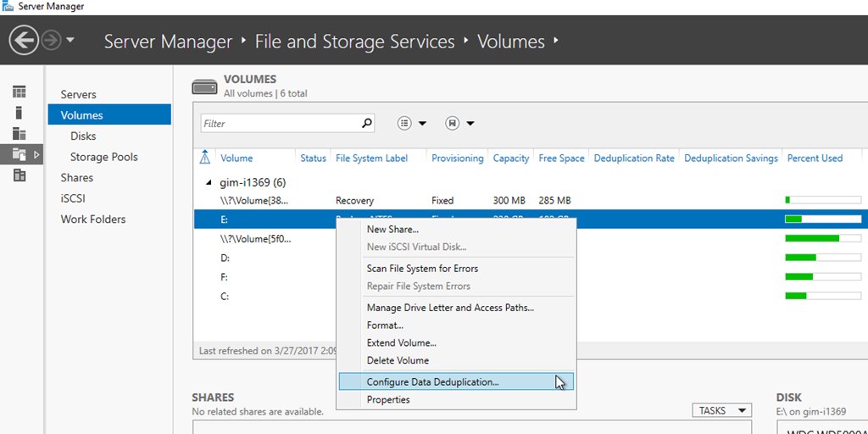Select File and Storage Services rail icon

pyautogui.click(x=19, y=154)
